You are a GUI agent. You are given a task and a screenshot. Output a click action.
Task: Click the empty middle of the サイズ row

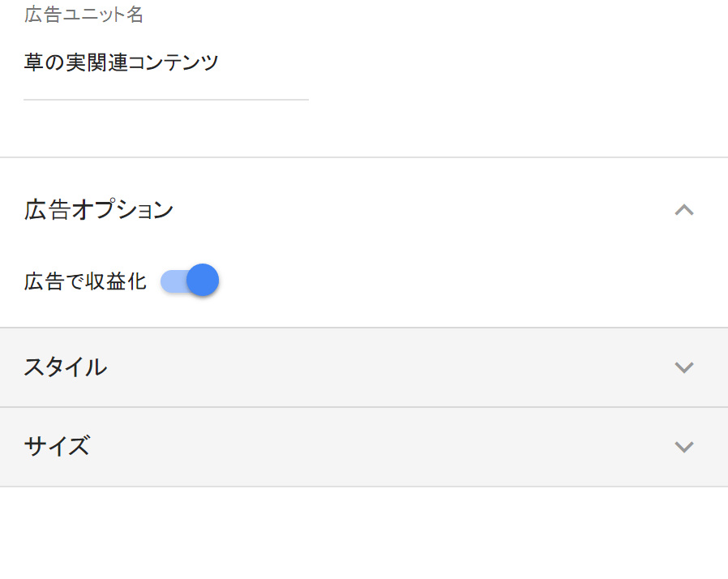coord(365,447)
